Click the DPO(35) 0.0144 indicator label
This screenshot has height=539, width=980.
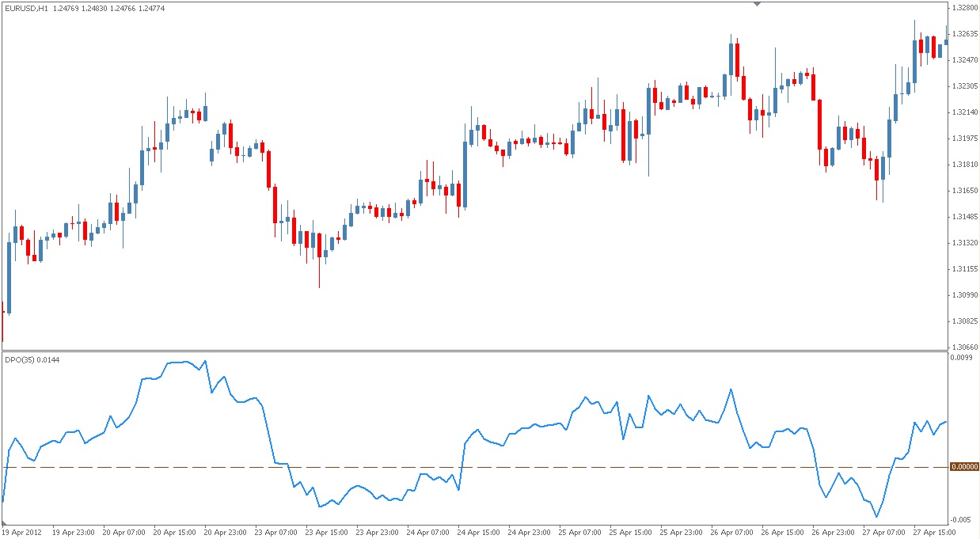[x=32, y=360]
